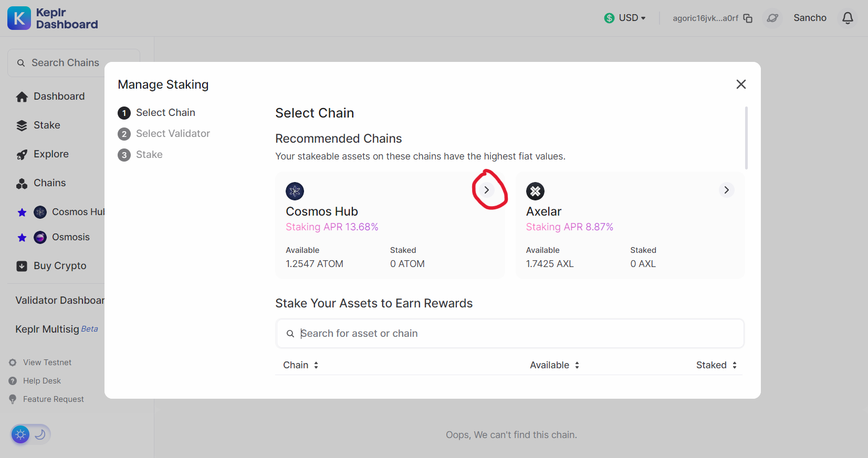Viewport: 868px width, 458px height.
Task: Click the 1.7425 AXL available value
Action: click(550, 264)
